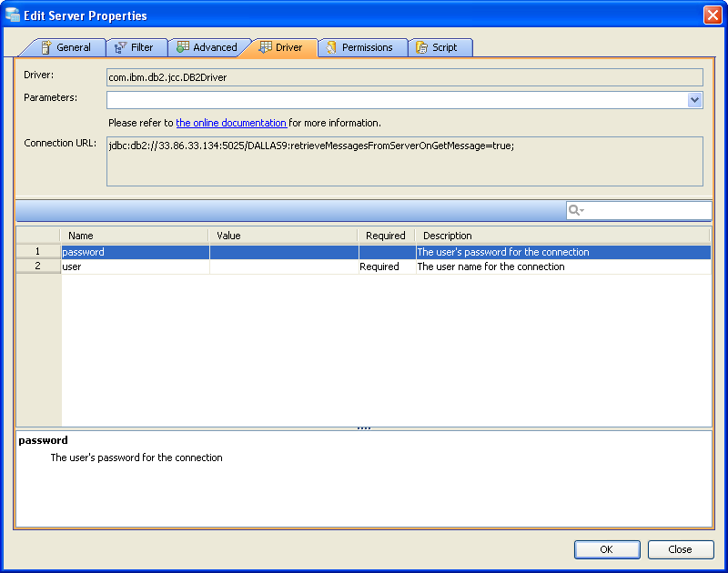
Task: Click the Required column header
Action: (386, 236)
